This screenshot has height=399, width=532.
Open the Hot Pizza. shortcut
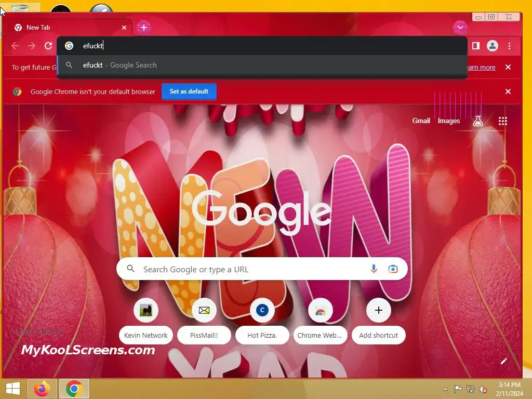click(x=262, y=321)
